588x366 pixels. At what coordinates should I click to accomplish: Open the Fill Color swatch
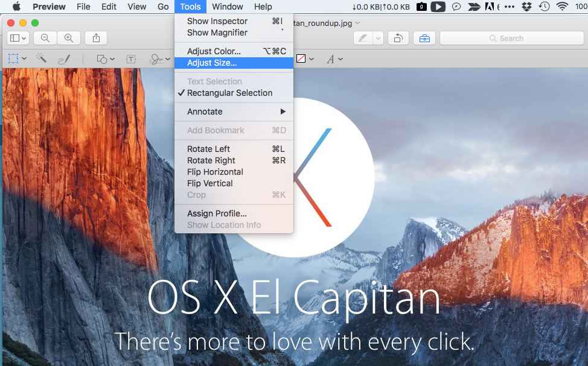click(301, 58)
